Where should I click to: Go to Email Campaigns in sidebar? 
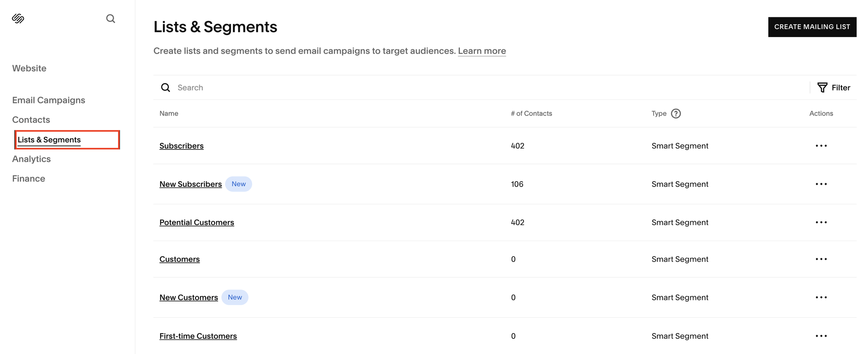click(x=49, y=100)
